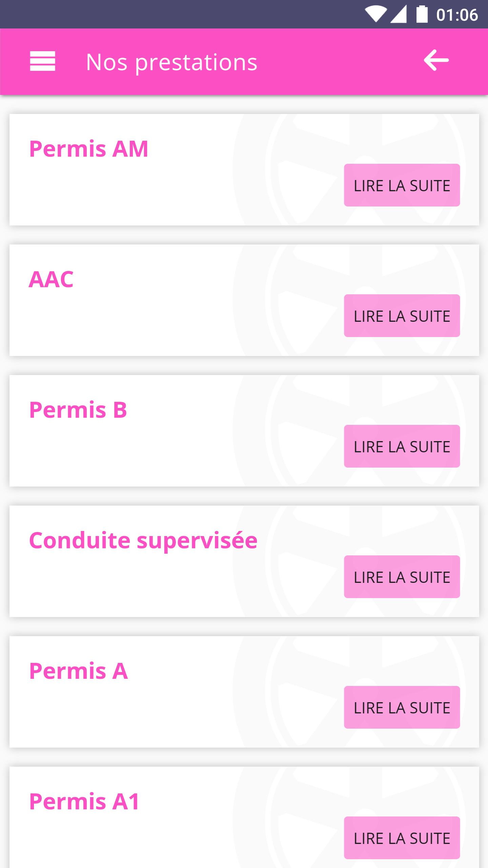This screenshot has height=868, width=488.
Task: Tap the Nos prestations page title
Action: point(172,62)
